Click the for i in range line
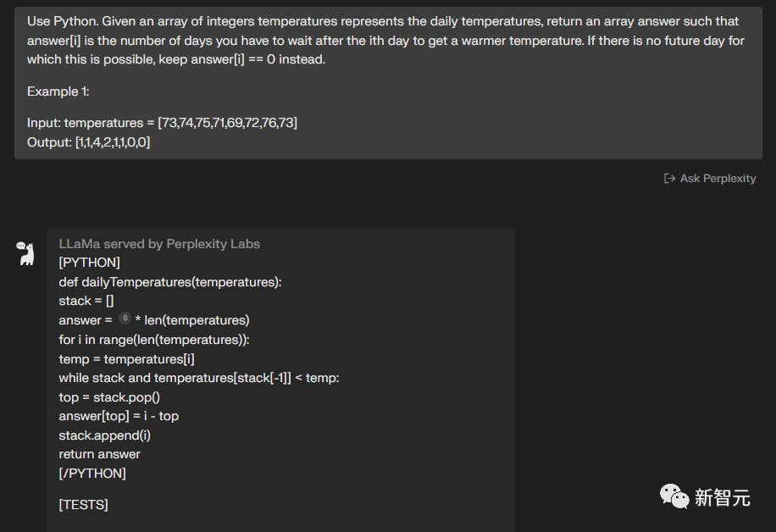776x532 pixels. 154,340
